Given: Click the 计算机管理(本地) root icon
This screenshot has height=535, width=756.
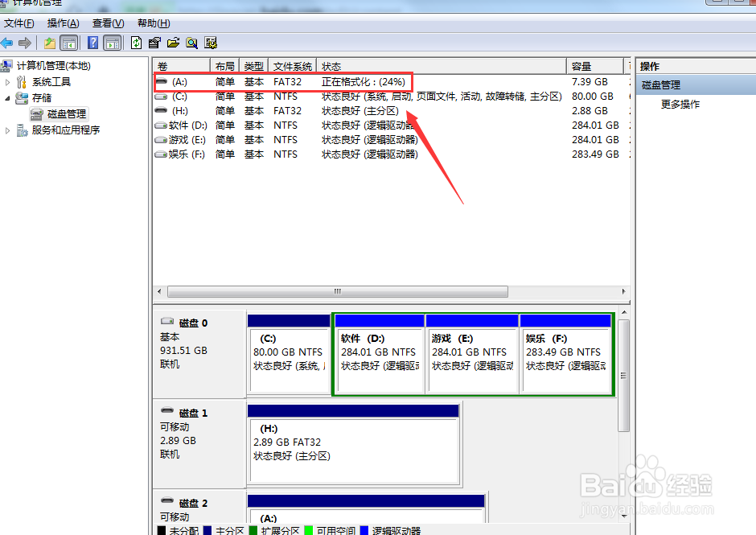Looking at the screenshot, I should 6,66.
